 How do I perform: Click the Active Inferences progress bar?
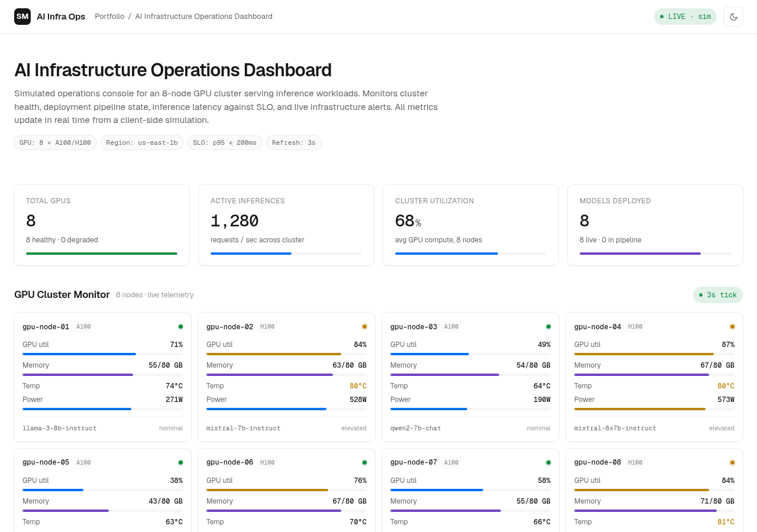coord(286,254)
